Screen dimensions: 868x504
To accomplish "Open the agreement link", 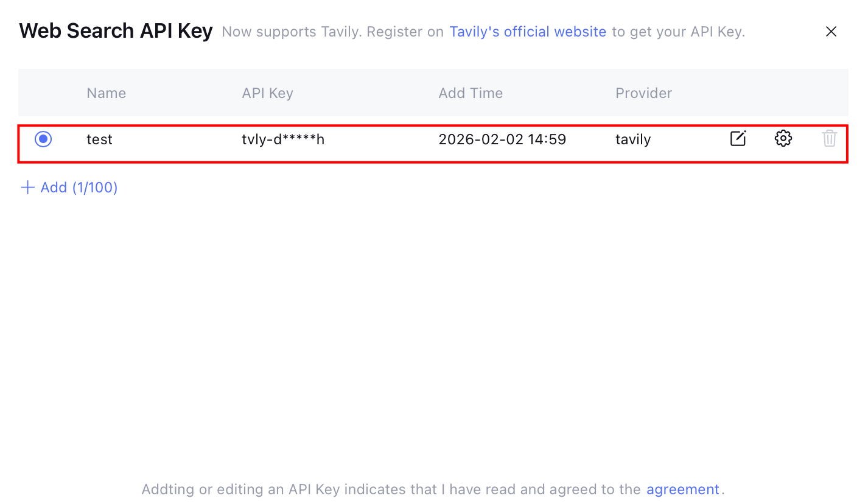I will [x=682, y=489].
